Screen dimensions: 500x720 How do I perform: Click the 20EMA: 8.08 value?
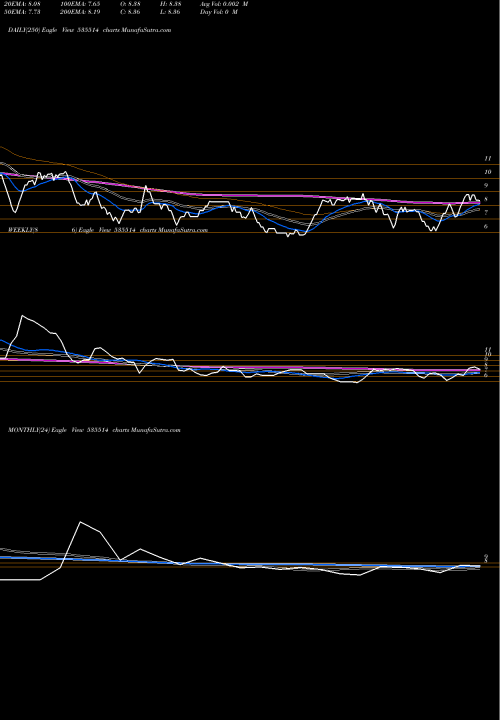22,4
